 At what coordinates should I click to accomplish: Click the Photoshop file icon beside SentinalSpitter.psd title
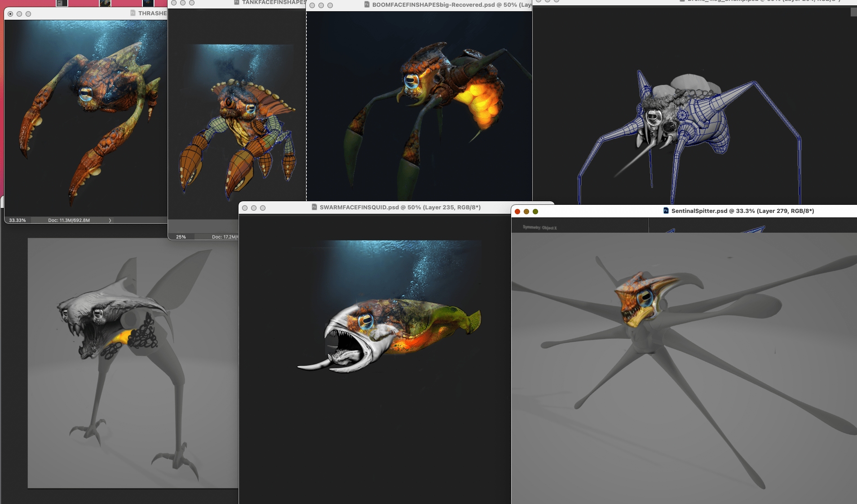(x=666, y=211)
